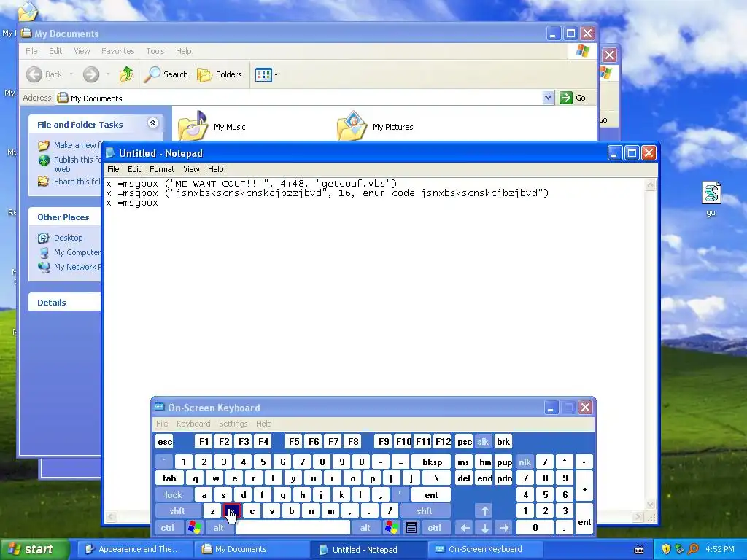This screenshot has height=560, width=747.
Task: Open the File menu in Notepad
Action: 113,169
